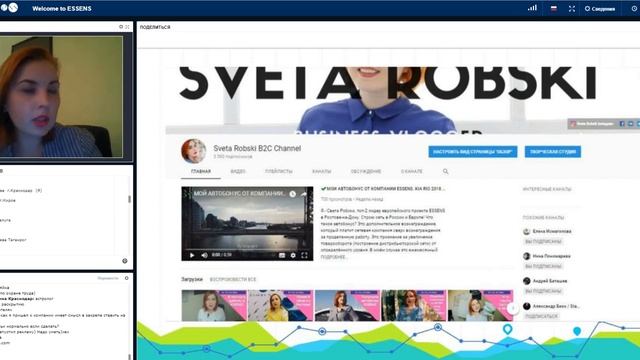Open Елена Иомаголова related channel
The width and height of the screenshot is (640, 360).
[x=552, y=231]
